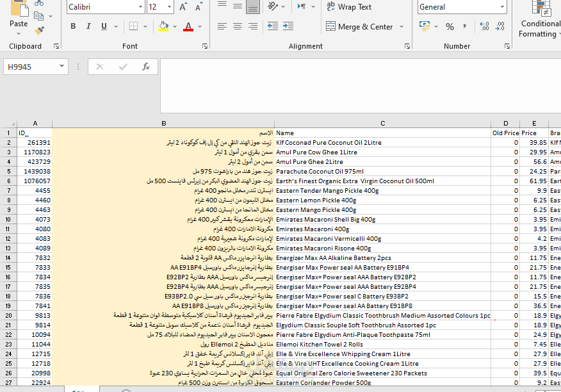Click the Copy icon
Screen dimensions: 561x392
[x=38, y=16]
